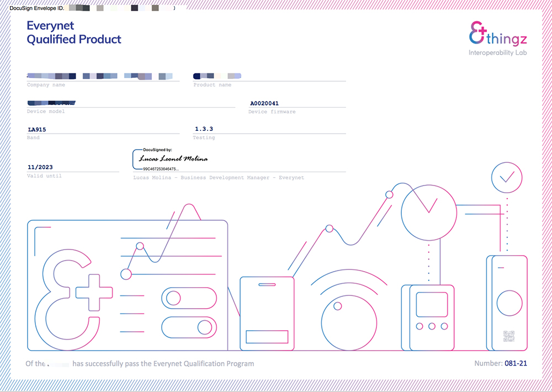Click the Company name field
This screenshot has height=392, width=552.
103,76
